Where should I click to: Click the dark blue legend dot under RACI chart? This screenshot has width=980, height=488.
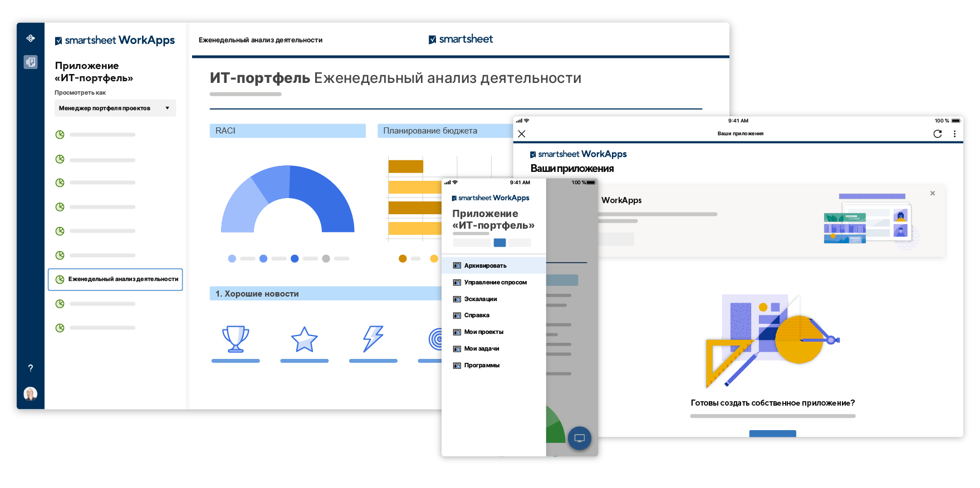coord(295,258)
